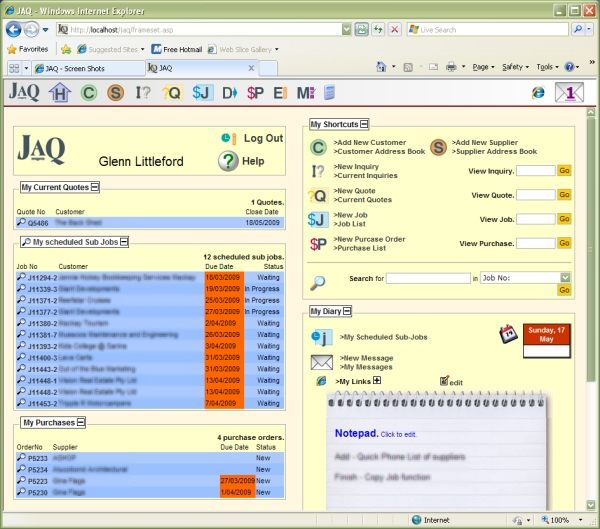This screenshot has height=529, width=600.
Task: Click the magnifier icon for quote Q5486
Action: [21, 222]
